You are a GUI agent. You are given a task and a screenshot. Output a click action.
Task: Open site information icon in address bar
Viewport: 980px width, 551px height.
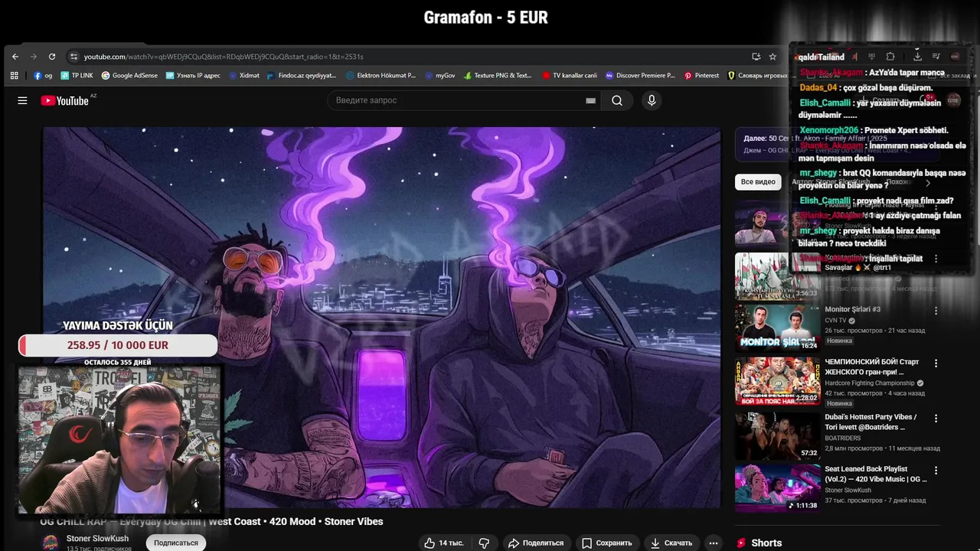point(73,57)
